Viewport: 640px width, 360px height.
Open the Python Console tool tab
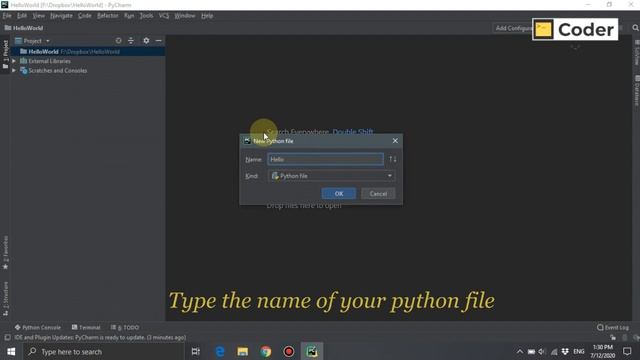pos(38,327)
